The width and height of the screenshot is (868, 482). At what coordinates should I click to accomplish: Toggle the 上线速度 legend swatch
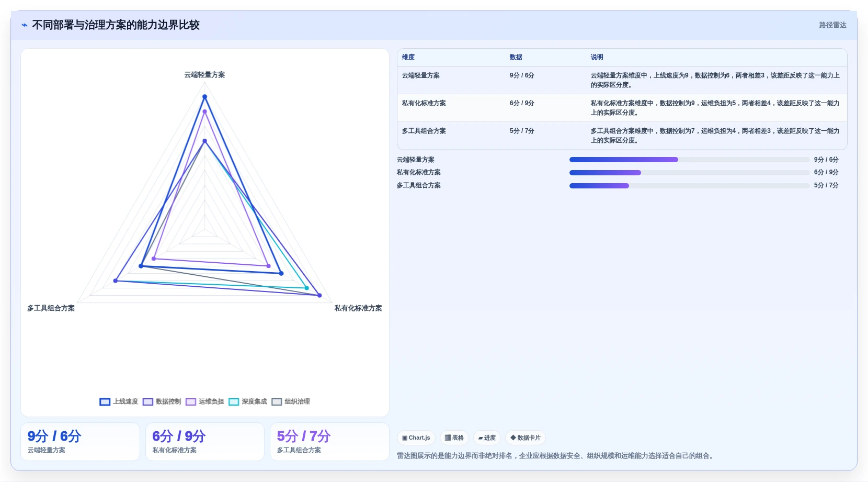(105, 402)
